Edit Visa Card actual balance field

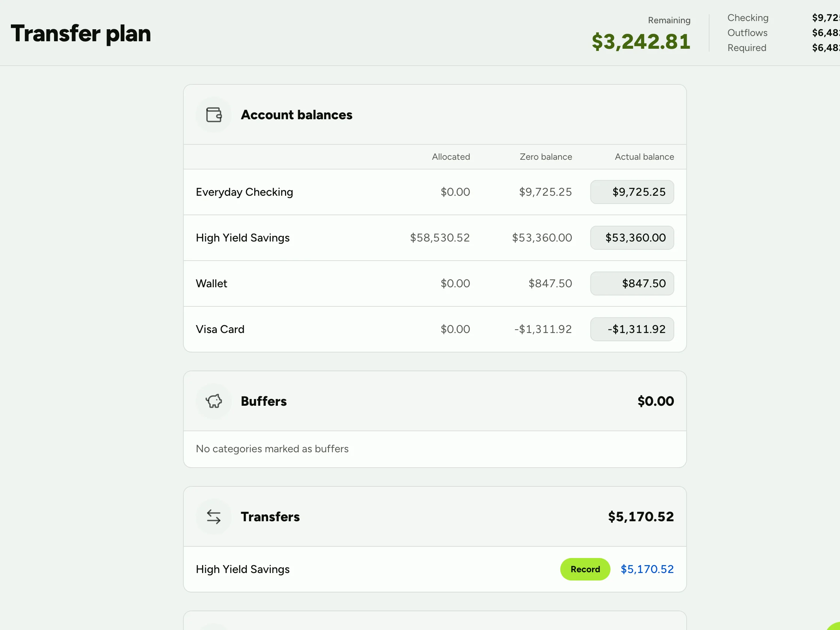(x=632, y=329)
